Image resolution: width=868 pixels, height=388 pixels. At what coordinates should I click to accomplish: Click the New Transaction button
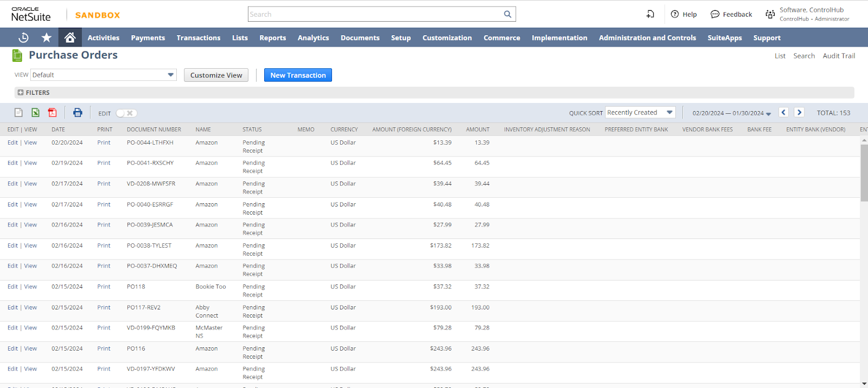pos(298,75)
